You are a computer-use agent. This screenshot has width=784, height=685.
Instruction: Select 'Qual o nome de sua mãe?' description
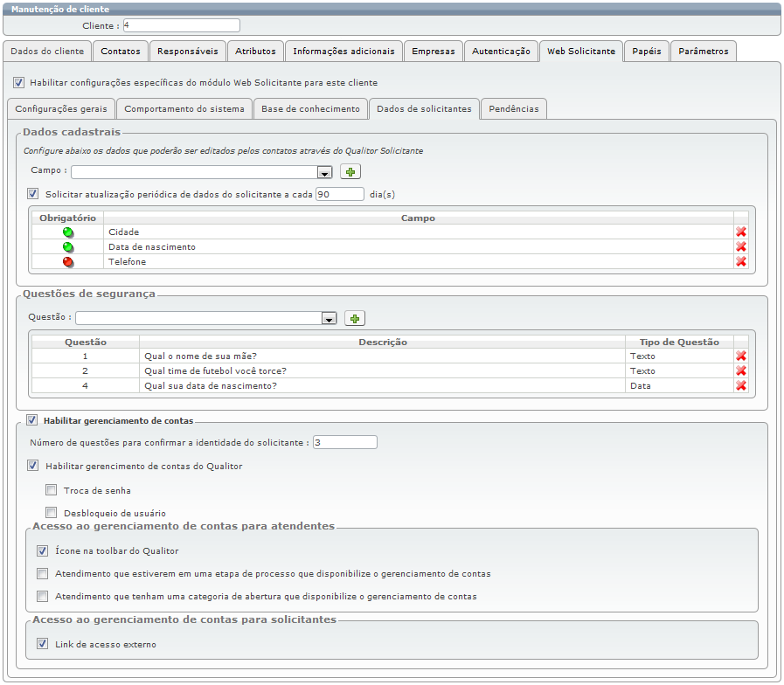pyautogui.click(x=200, y=356)
